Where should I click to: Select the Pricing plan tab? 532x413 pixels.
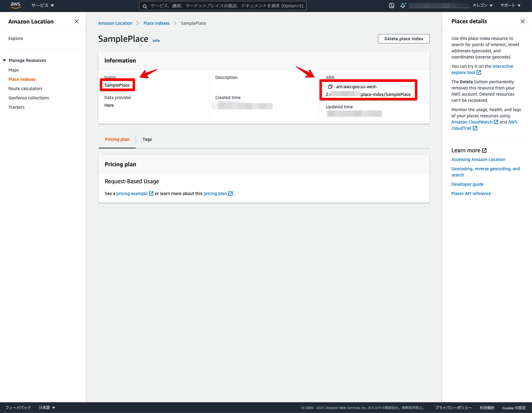(117, 139)
